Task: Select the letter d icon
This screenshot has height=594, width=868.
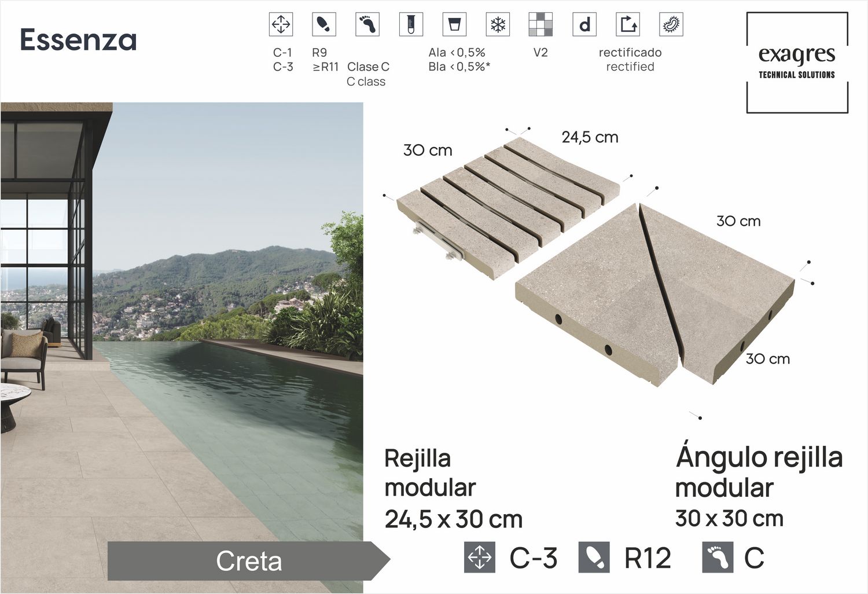Action: click(584, 24)
